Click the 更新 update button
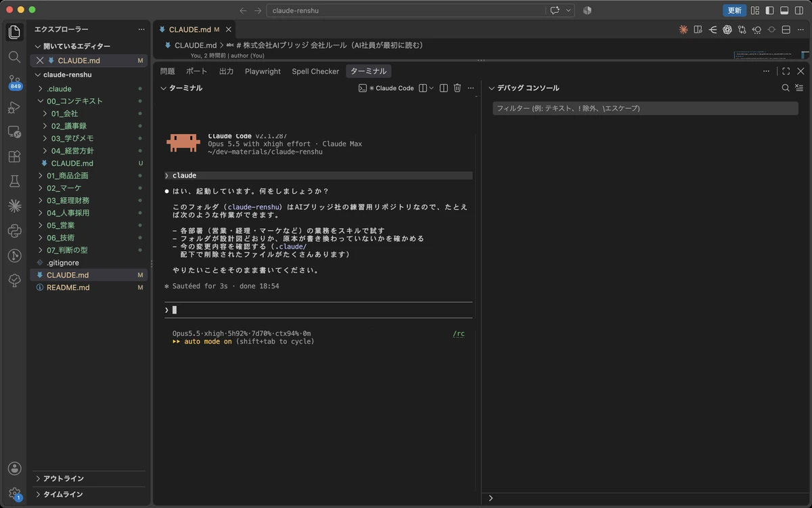The image size is (812, 508). tap(734, 10)
